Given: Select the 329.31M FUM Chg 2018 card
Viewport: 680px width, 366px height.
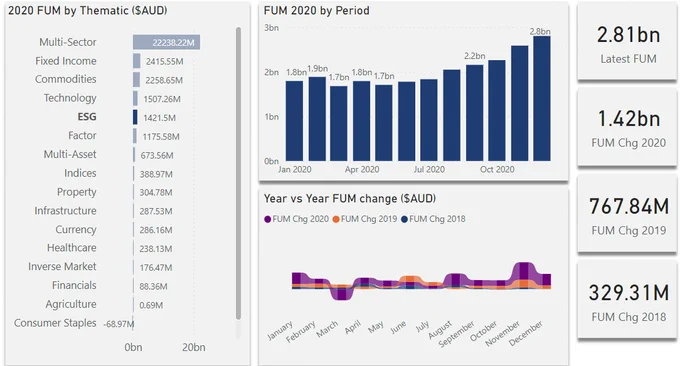Looking at the screenshot, I should point(627,300).
